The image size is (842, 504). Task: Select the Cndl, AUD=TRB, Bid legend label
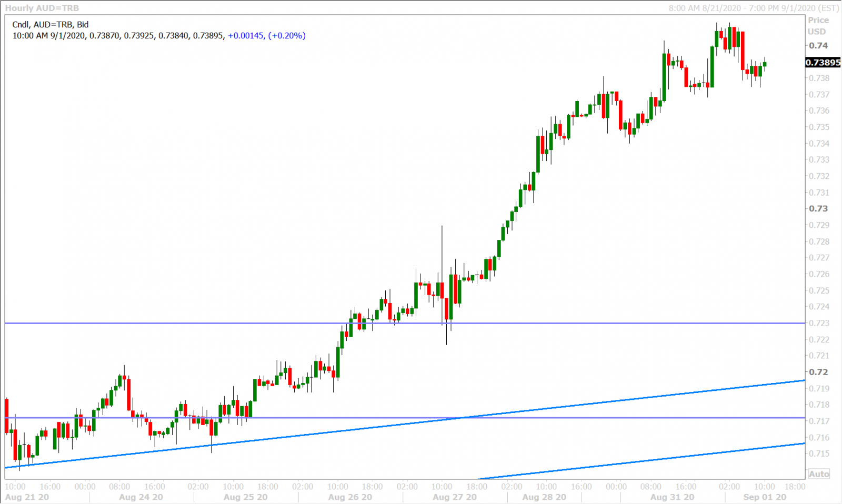51,25
